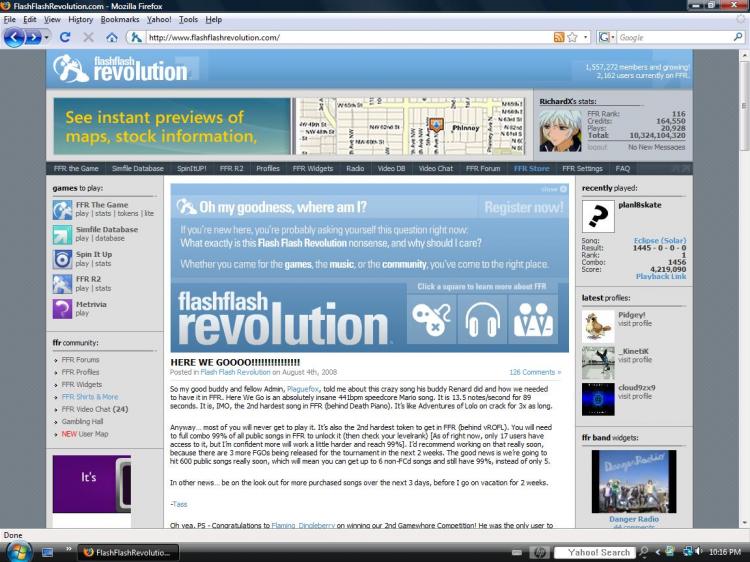Select the FFR Store nav tab
Viewport: 750px width, 562px height.
pyautogui.click(x=531, y=168)
